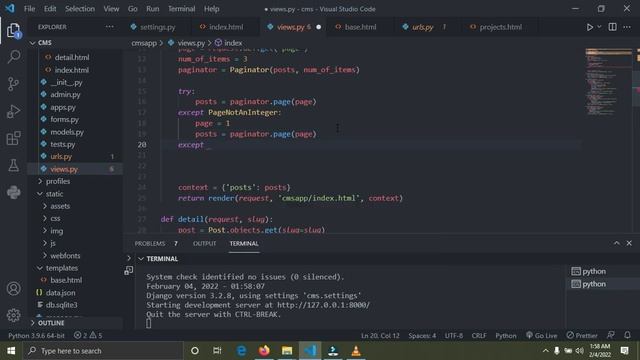The width and height of the screenshot is (640, 360).
Task: Open run button dropdown arrow
Action: tap(599, 27)
